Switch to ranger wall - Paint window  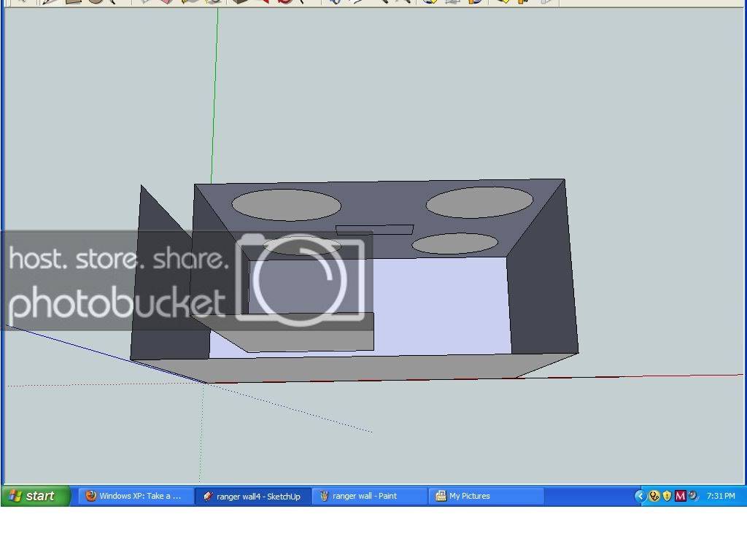[370, 496]
